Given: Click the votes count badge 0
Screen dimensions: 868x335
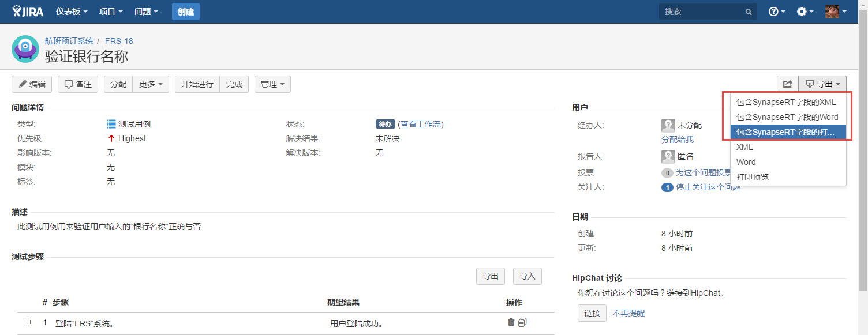Looking at the screenshot, I should point(667,172).
